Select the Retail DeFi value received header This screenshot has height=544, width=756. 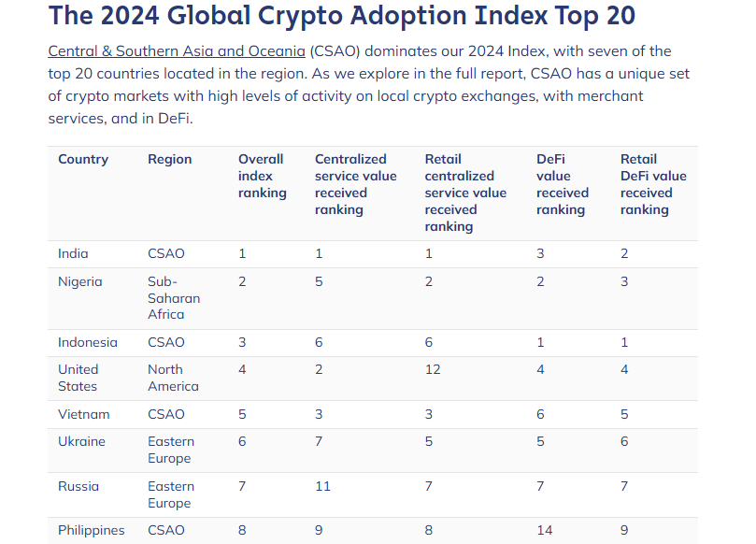(653, 184)
